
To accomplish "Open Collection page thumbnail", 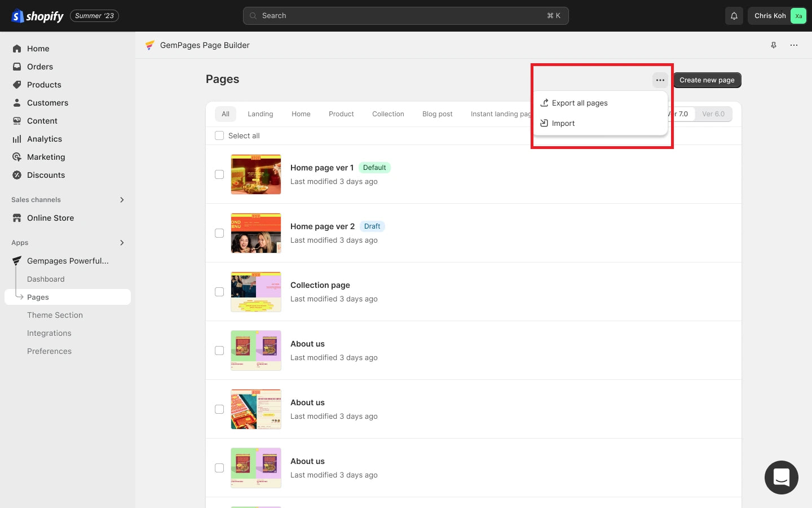I will click(256, 292).
